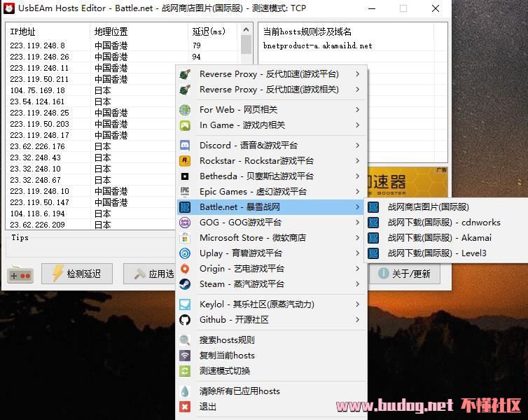
Task: Click the 清除所有已应用hosts droplet icon
Action: [x=185, y=391]
